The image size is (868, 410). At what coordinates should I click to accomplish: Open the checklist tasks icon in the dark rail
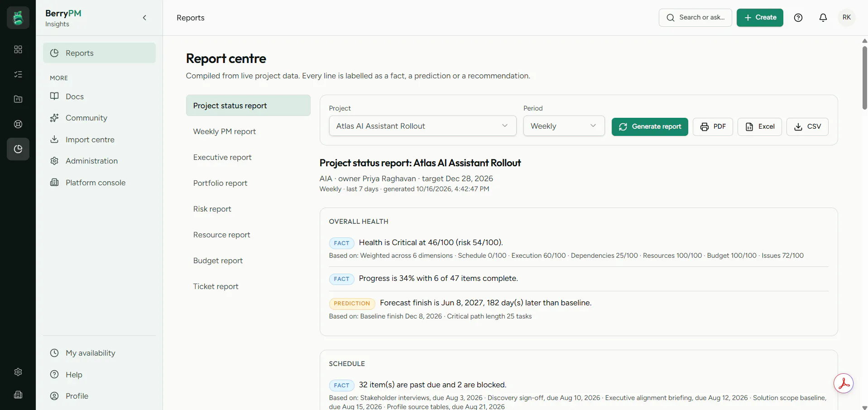pos(18,74)
